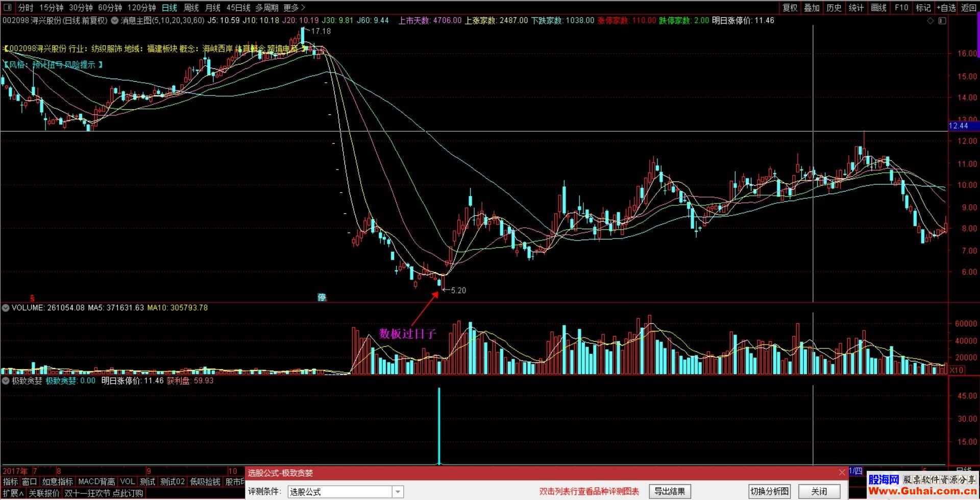Toggle the side panel icon at top-left
The width and height of the screenshot is (980, 500).
(x=7, y=8)
